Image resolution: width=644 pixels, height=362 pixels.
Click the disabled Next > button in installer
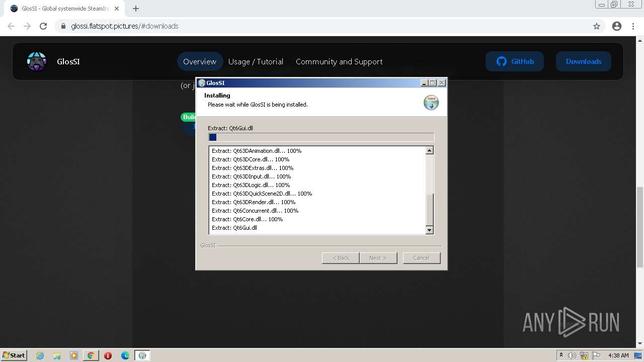(378, 258)
